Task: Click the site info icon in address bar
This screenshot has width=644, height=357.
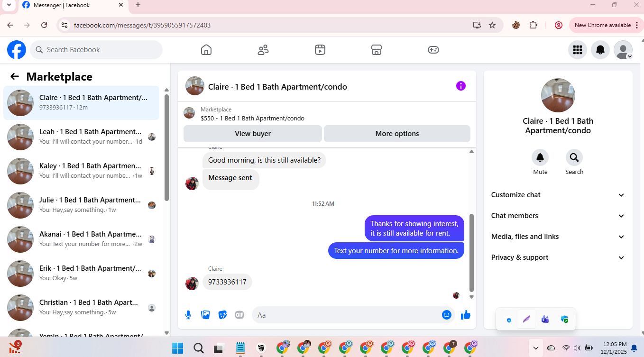Action: [65, 25]
